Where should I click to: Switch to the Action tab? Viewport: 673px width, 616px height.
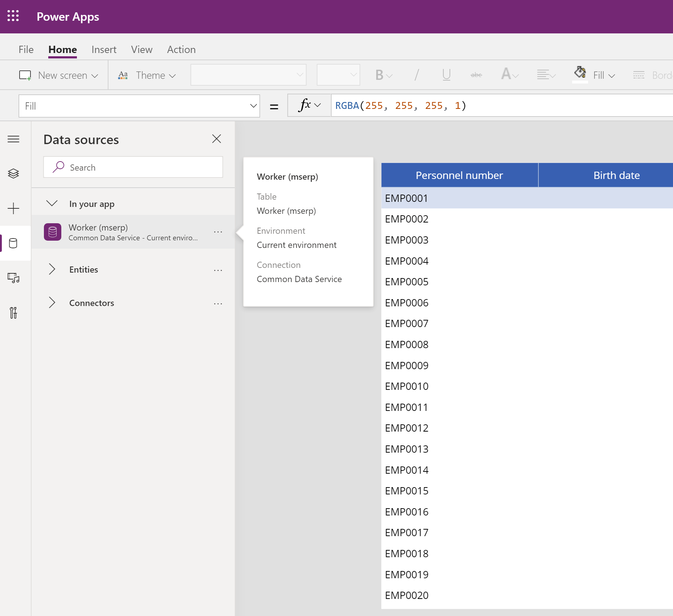point(181,49)
